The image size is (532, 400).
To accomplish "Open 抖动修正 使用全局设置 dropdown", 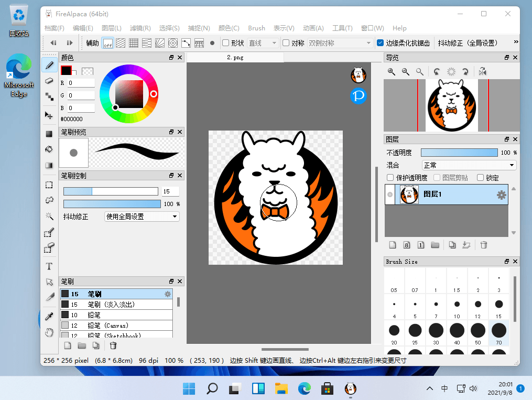I will [x=142, y=217].
